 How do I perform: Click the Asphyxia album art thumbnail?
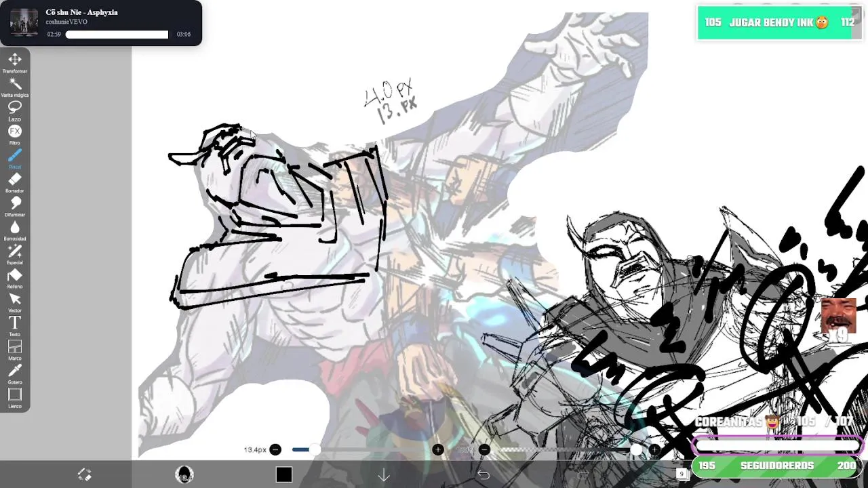pos(24,22)
